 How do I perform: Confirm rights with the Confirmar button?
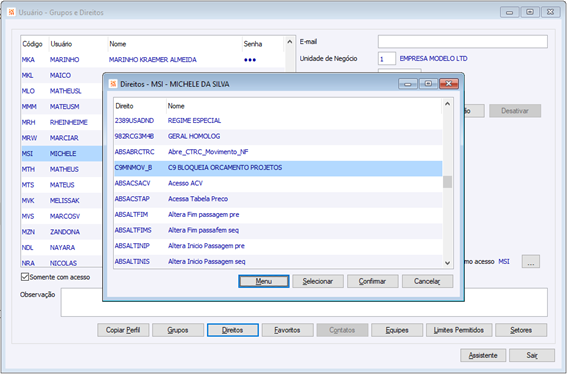click(x=372, y=281)
